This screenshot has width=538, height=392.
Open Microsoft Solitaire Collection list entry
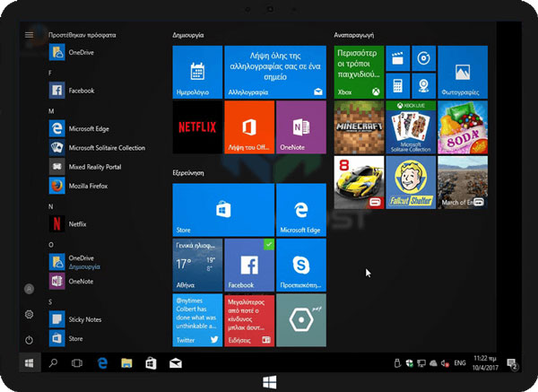tap(98, 148)
